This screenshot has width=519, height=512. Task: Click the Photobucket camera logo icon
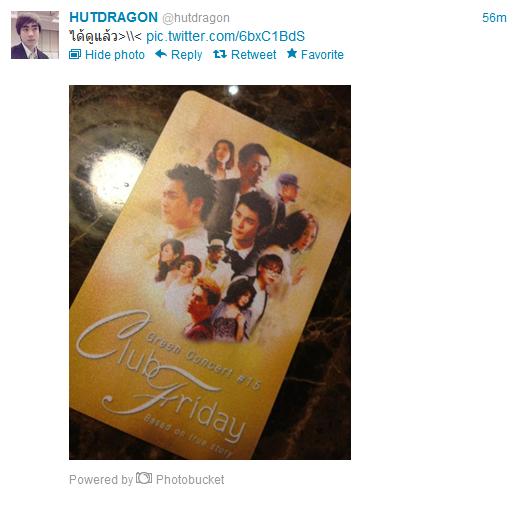144,478
